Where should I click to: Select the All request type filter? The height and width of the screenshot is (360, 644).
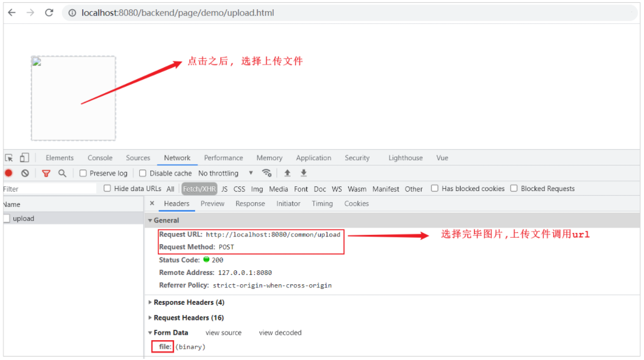pos(171,189)
